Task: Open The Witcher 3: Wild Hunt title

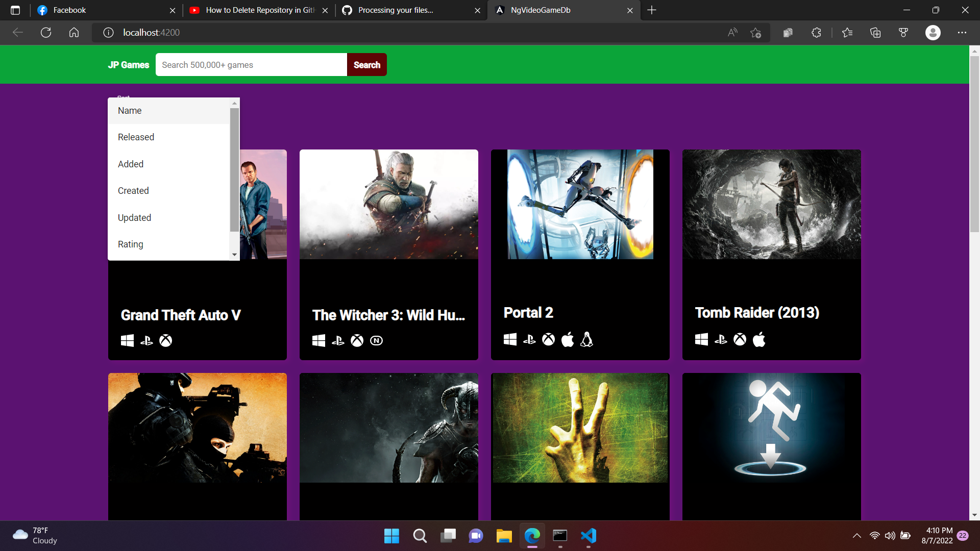Action: [388, 315]
